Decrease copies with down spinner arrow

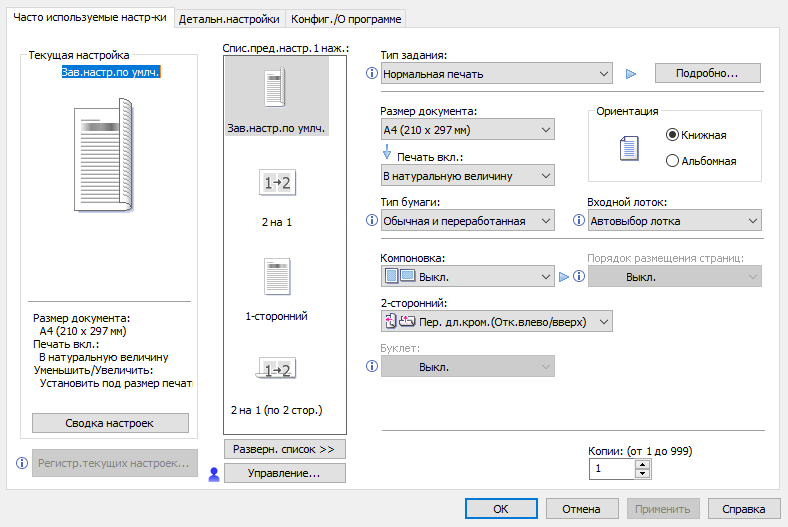(x=642, y=474)
